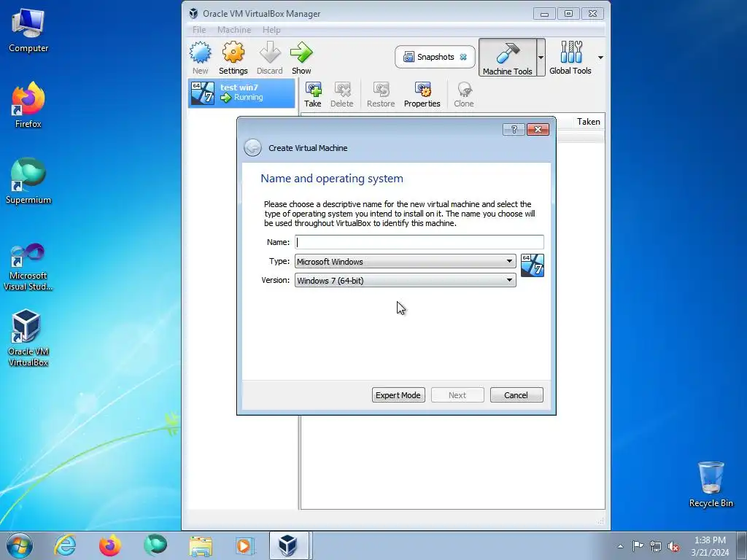
Task: Open VM Settings from the toolbar
Action: [x=233, y=58]
